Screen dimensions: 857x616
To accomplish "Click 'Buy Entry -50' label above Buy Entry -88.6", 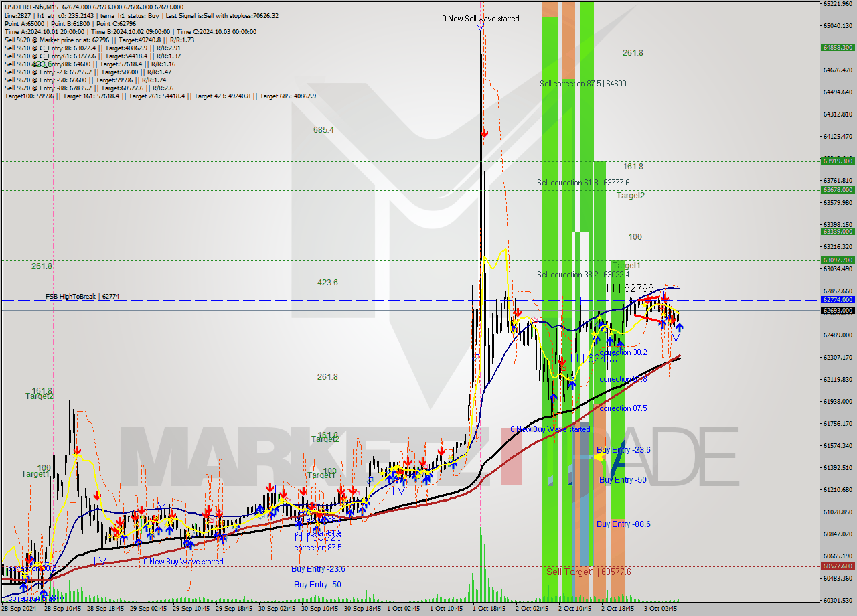I will [623, 480].
